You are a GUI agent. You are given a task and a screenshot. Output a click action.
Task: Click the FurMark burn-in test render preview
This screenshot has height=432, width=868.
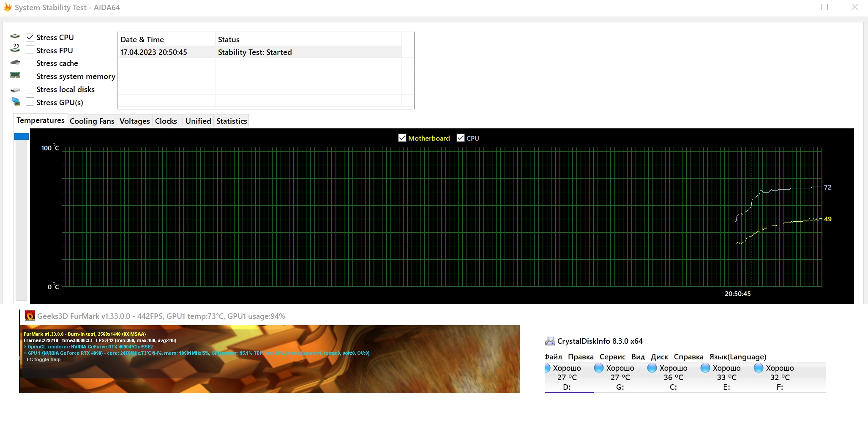[270, 359]
